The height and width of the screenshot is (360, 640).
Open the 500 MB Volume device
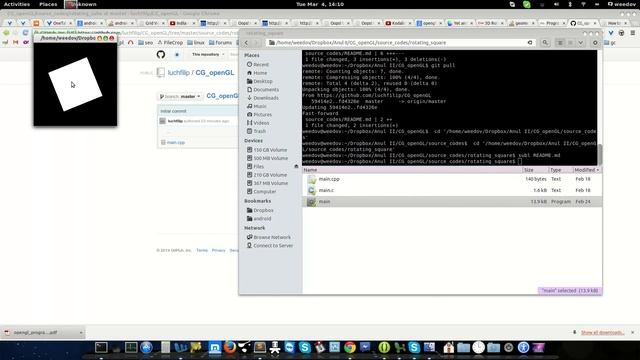point(267,158)
